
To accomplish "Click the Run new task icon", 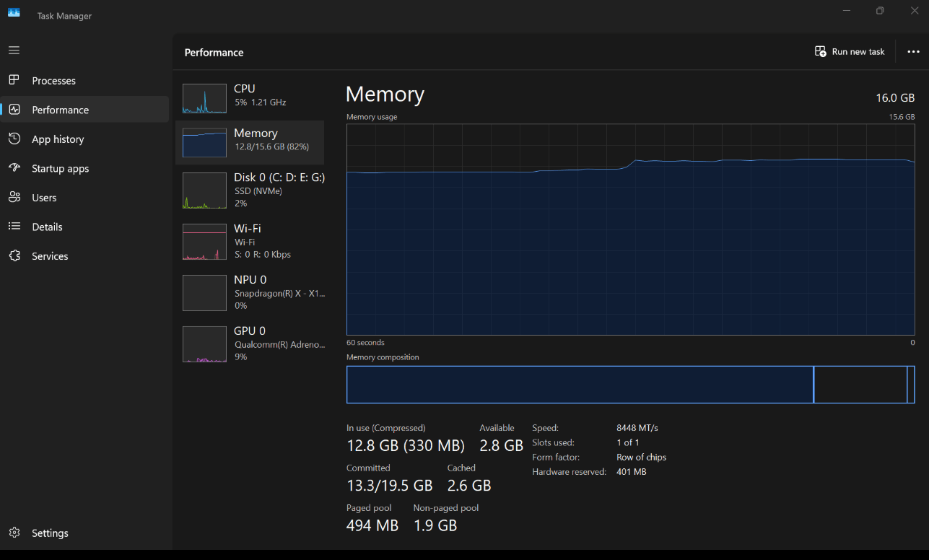I will (x=820, y=51).
